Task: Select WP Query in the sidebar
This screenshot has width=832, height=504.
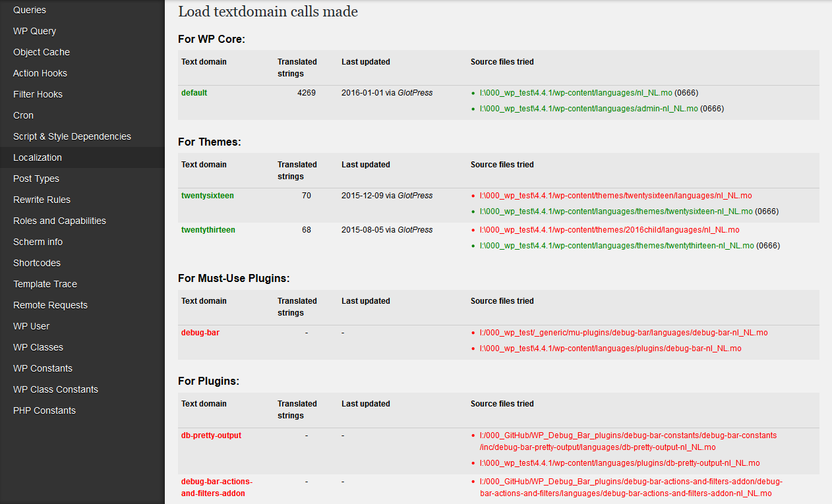Action: coord(82,31)
